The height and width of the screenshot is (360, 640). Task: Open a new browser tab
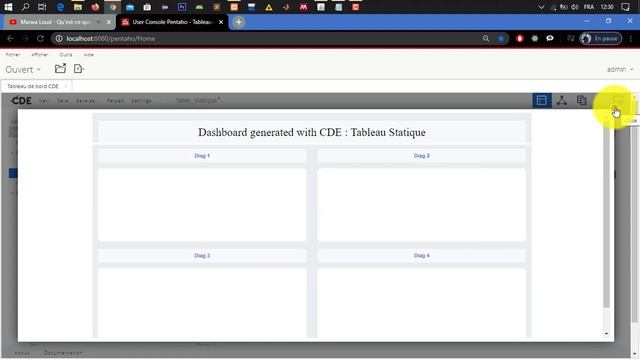(239, 22)
